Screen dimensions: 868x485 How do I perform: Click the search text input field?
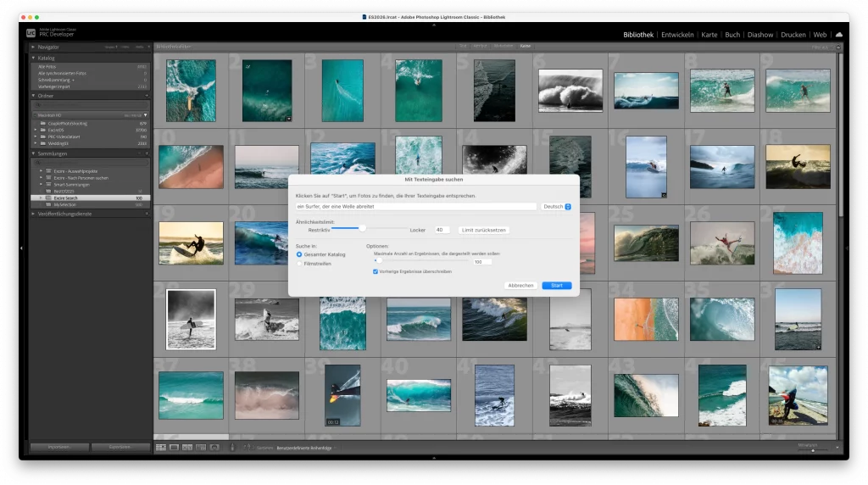pyautogui.click(x=415, y=206)
